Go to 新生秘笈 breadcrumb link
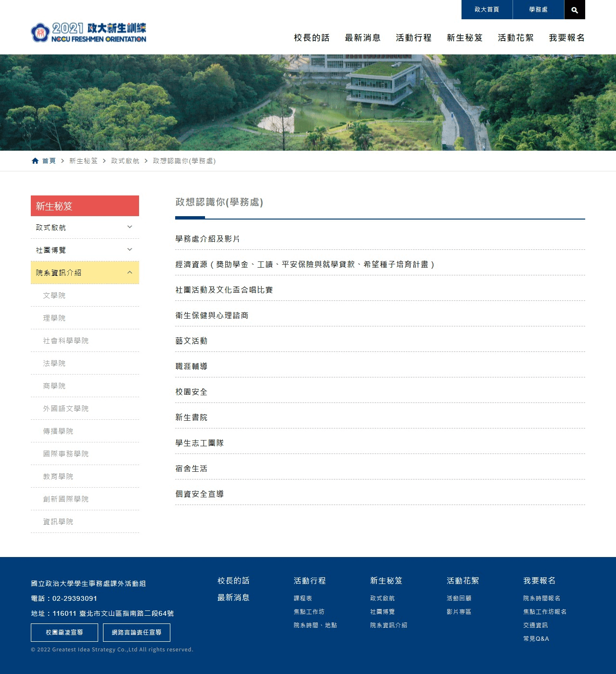The width and height of the screenshot is (616, 674). click(83, 161)
